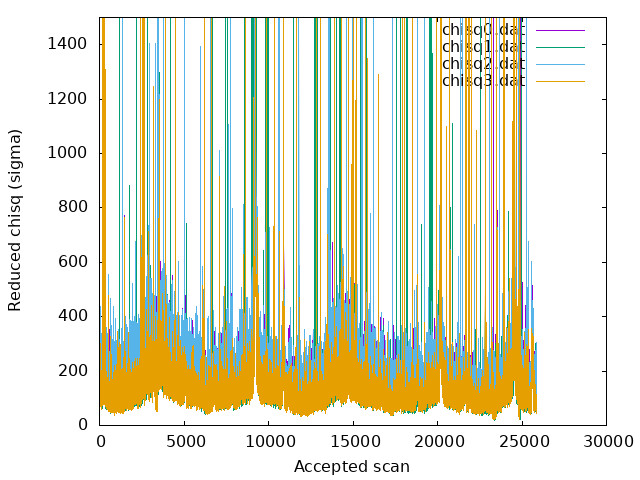Select the 25000 x-axis tick label
Viewport: 640px width, 480px height.
point(522,441)
